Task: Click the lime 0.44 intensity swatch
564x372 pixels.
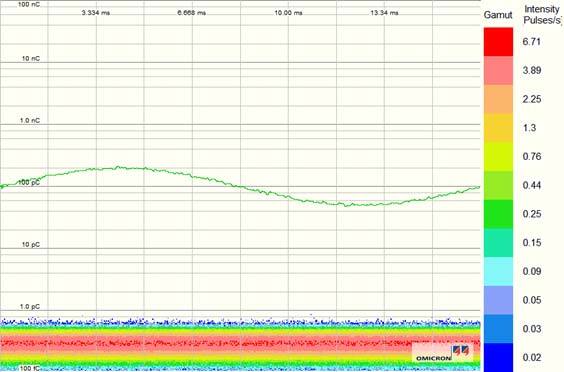Action: tap(498, 186)
